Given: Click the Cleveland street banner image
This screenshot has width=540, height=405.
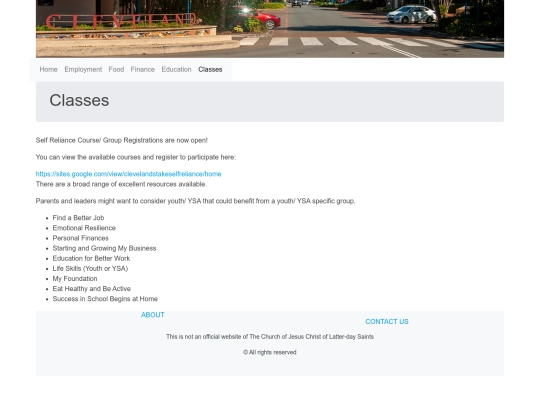Looking at the screenshot, I should pyautogui.click(x=270, y=29).
